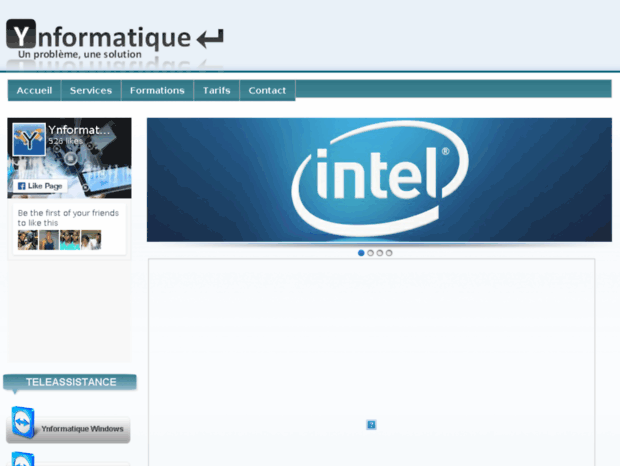The height and width of the screenshot is (466, 620).
Task: Go to the Formations page
Action: [157, 91]
